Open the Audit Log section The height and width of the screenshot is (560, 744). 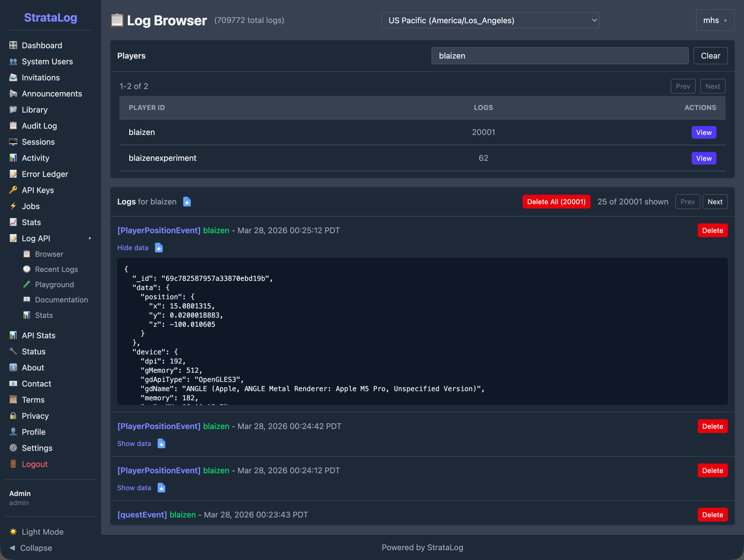(x=39, y=125)
